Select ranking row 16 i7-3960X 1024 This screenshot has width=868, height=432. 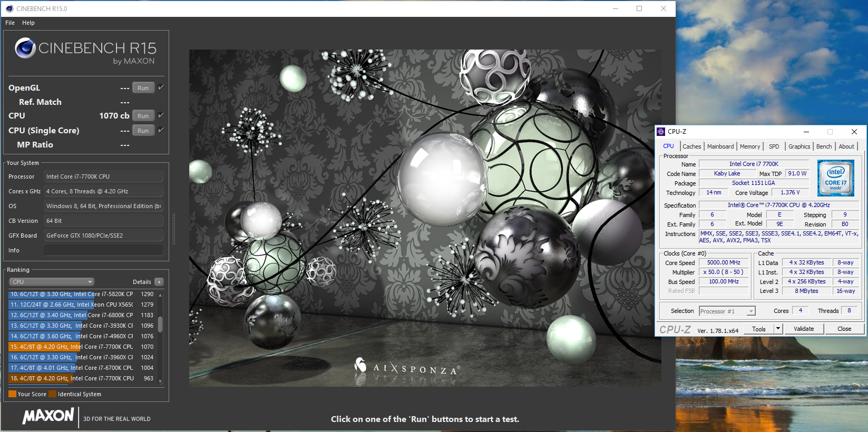[x=82, y=357]
